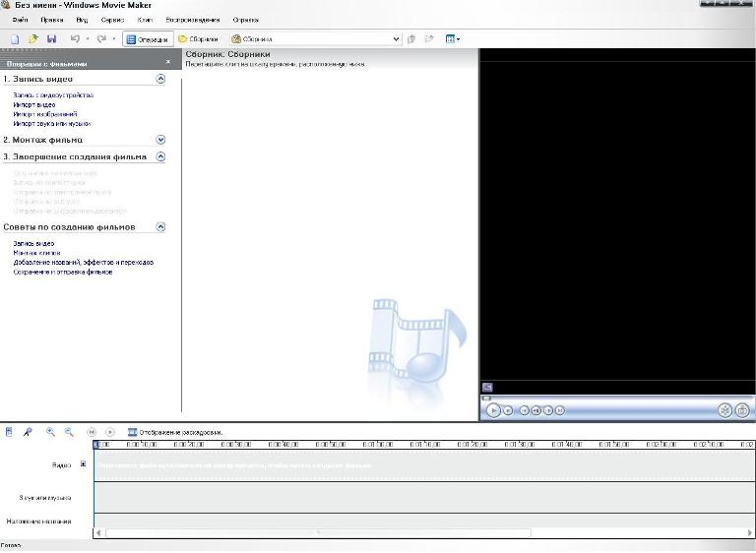Expand the 2. Монтаж фильма section
The height and width of the screenshot is (553, 756).
[x=160, y=140]
